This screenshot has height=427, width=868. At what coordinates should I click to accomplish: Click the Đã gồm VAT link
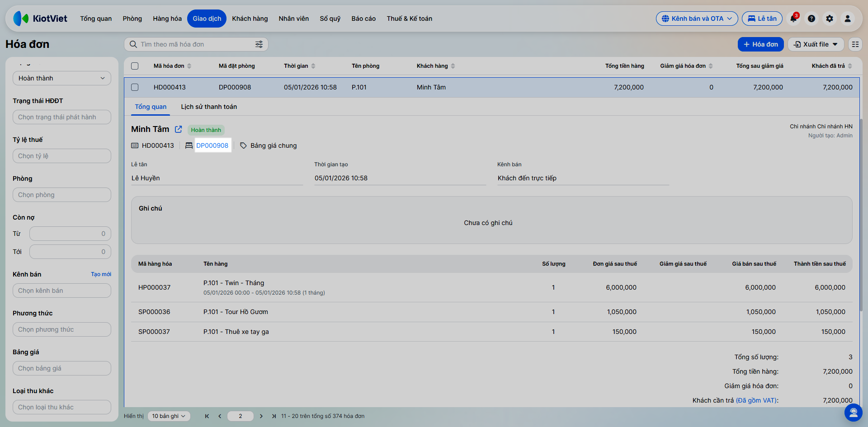tap(756, 400)
